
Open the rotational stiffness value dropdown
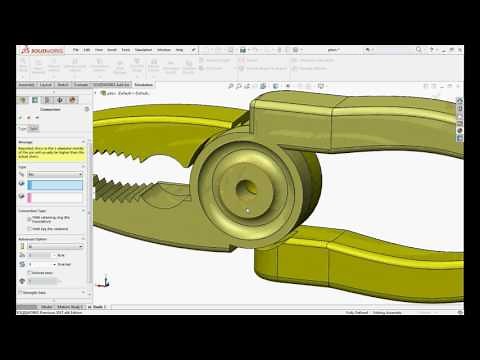click(x=54, y=264)
